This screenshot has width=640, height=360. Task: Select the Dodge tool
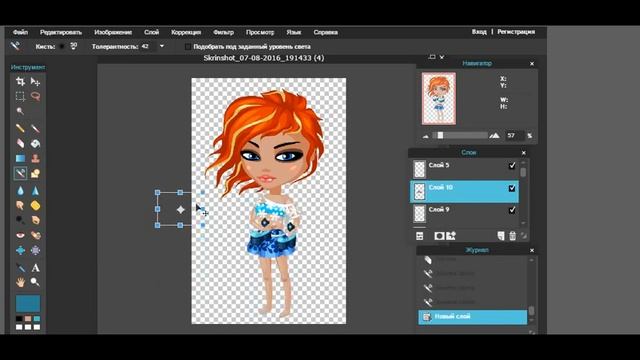[20, 220]
